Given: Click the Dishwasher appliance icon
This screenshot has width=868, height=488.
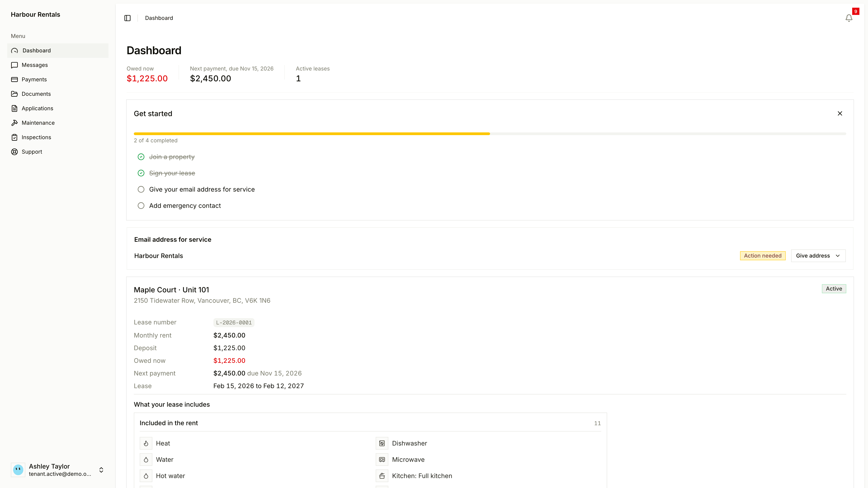Looking at the screenshot, I should (x=382, y=443).
